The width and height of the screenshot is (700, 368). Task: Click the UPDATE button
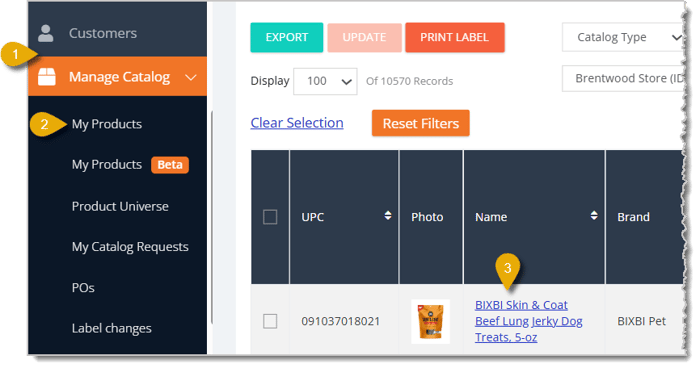pos(364,38)
